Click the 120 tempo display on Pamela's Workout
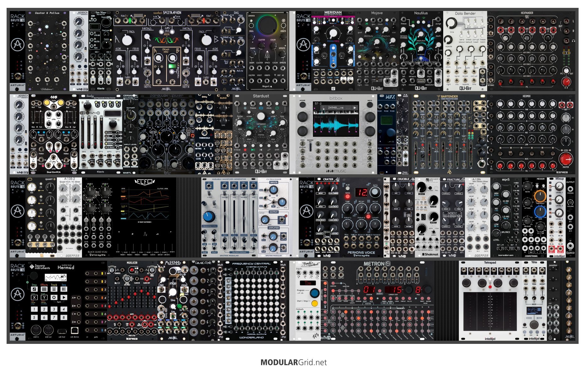The width and height of the screenshot is (588, 369). coord(308,283)
